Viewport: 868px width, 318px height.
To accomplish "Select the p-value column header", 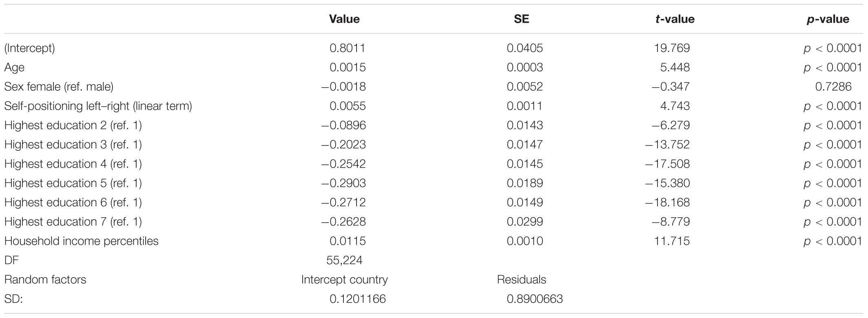I will coord(828,19).
